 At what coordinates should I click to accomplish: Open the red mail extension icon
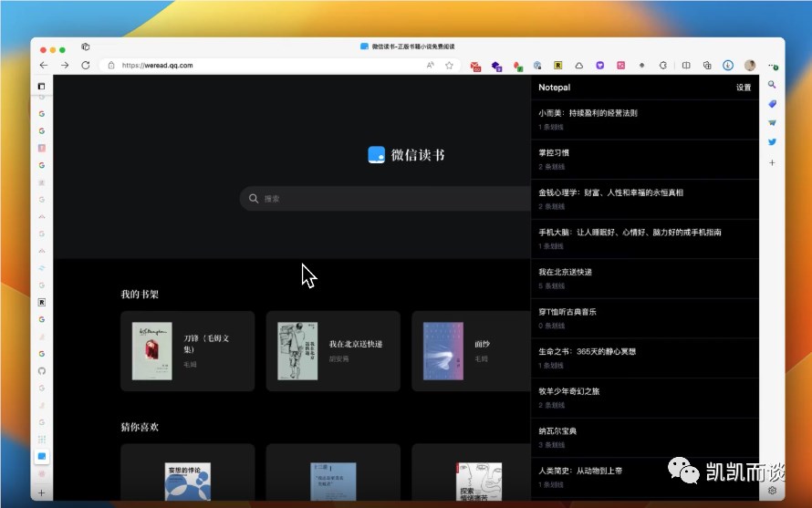474,66
